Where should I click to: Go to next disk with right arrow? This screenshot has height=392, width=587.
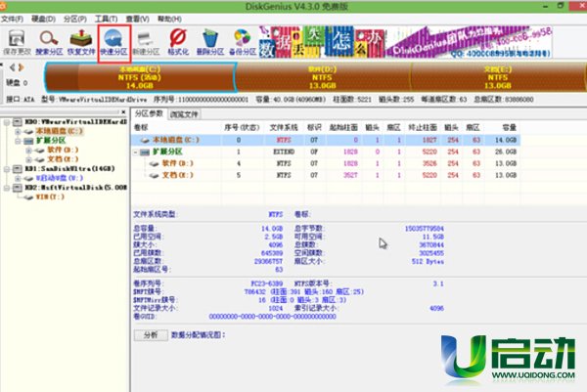point(21,67)
